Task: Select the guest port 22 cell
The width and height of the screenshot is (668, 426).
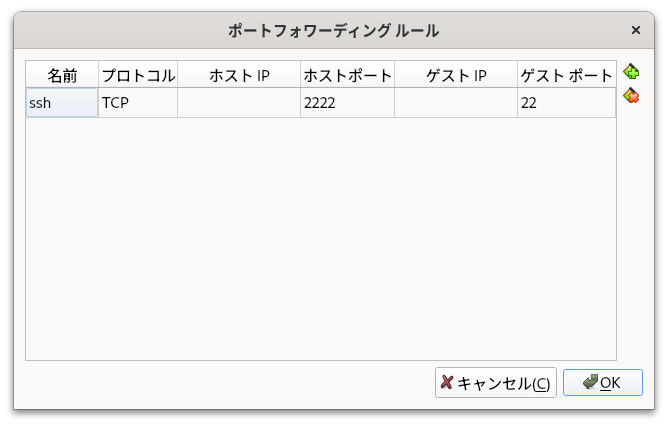Action: tap(567, 103)
